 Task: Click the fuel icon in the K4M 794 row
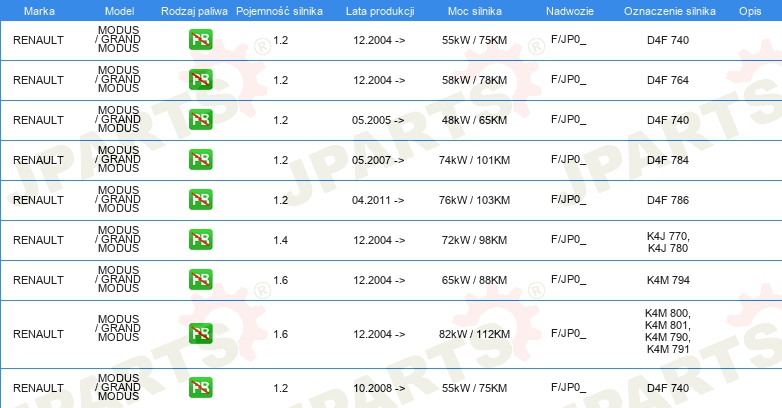[200, 280]
